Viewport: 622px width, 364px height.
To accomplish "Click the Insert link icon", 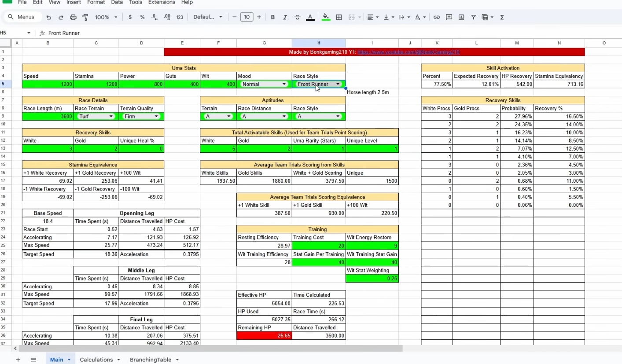I will (x=437, y=17).
